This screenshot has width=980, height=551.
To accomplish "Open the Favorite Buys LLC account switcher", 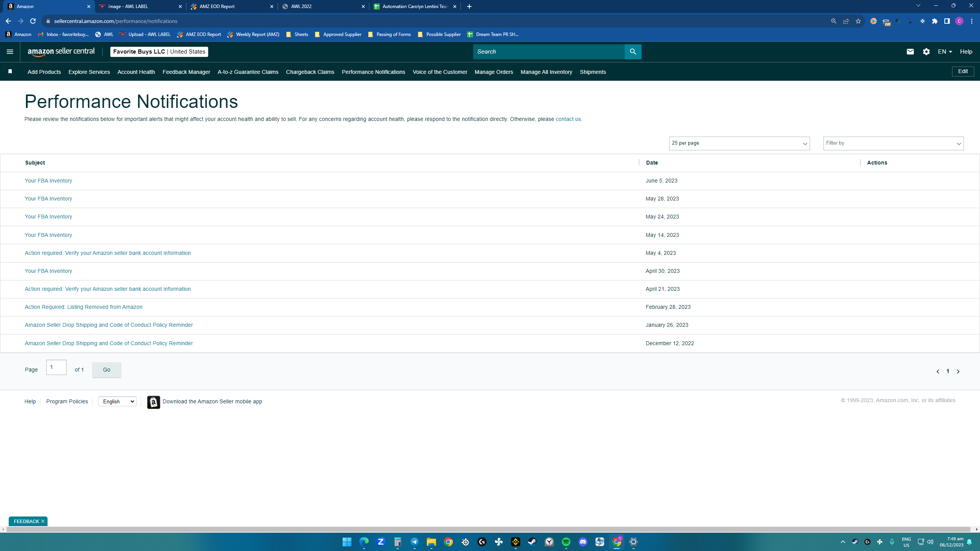I will (x=159, y=52).
